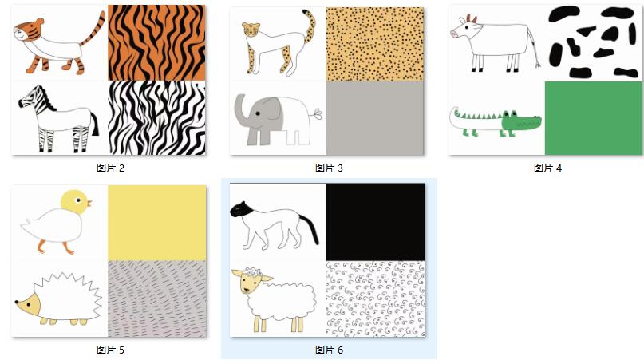Click the 图片 4 file name label

(x=547, y=168)
